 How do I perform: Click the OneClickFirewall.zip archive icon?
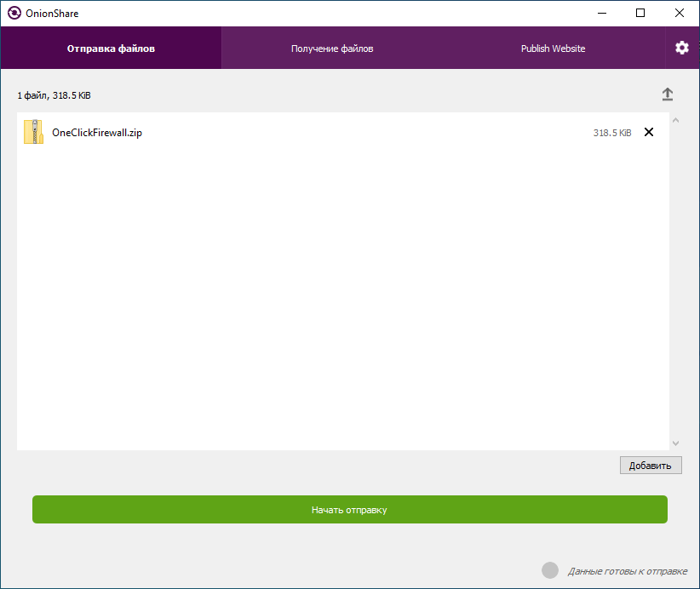point(33,132)
